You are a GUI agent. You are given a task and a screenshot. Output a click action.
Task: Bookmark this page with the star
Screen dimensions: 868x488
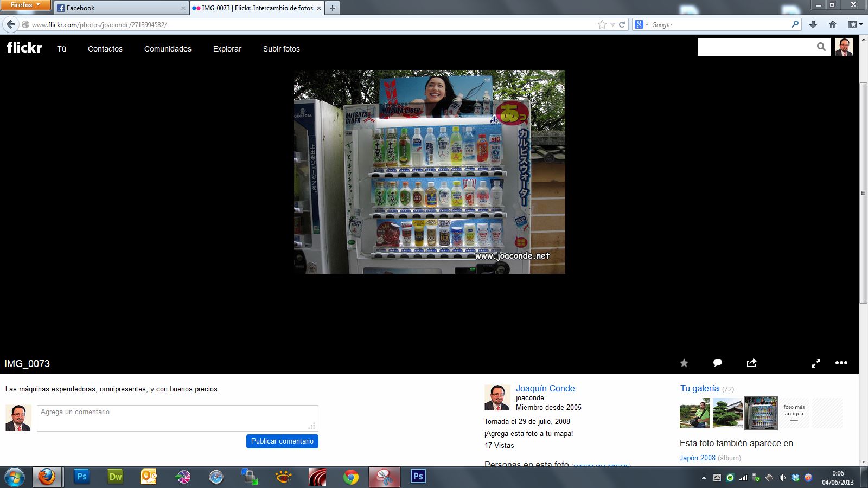tap(602, 24)
